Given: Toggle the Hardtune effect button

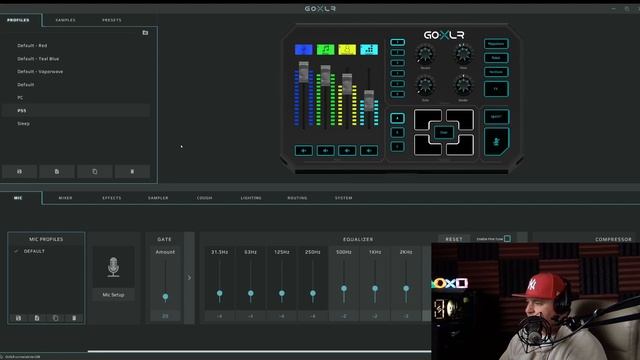Looking at the screenshot, I should coord(496,72).
